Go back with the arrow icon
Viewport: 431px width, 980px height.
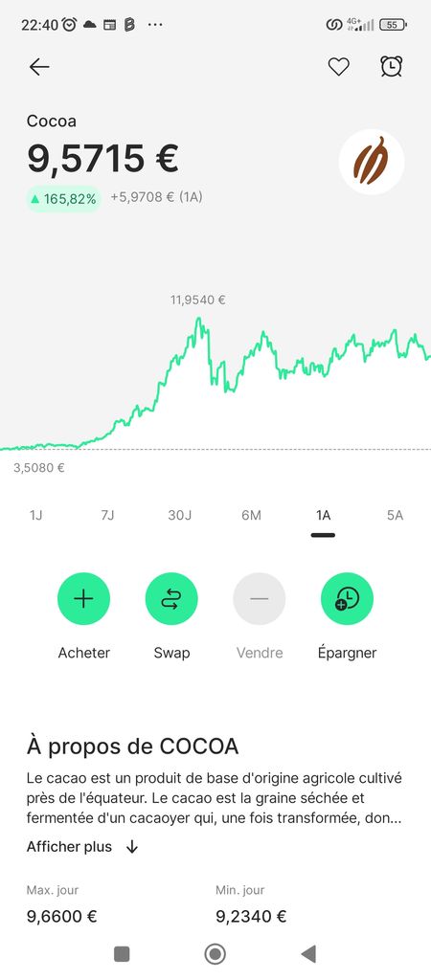(39, 66)
